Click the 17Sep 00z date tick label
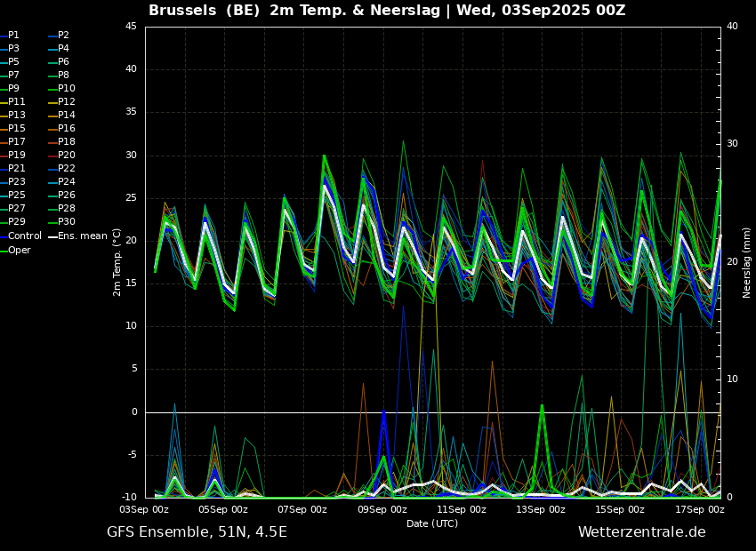The width and height of the screenshot is (756, 551). pyautogui.click(x=699, y=510)
